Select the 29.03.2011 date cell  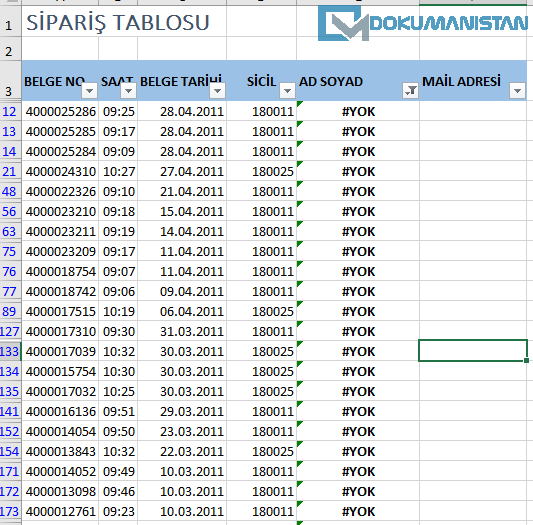click(182, 411)
